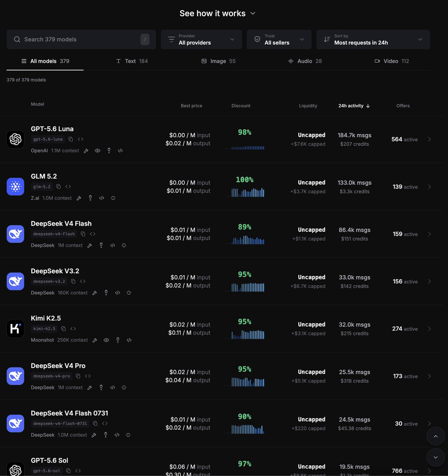The height and width of the screenshot is (476, 448).
Task: Click the tools wrench icon in GPT-5.6 Luna row
Action: click(86, 151)
